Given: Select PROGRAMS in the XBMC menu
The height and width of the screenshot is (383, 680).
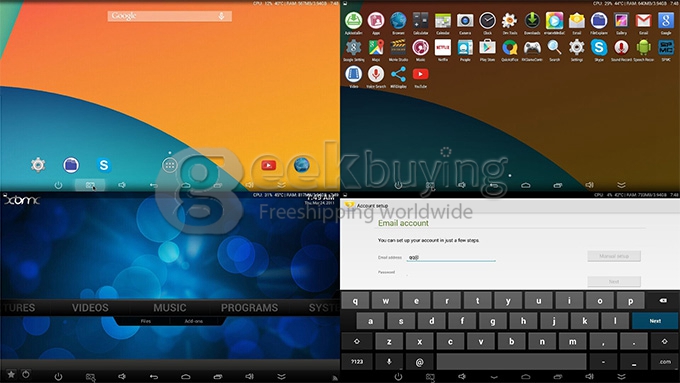Looking at the screenshot, I should 249,308.
